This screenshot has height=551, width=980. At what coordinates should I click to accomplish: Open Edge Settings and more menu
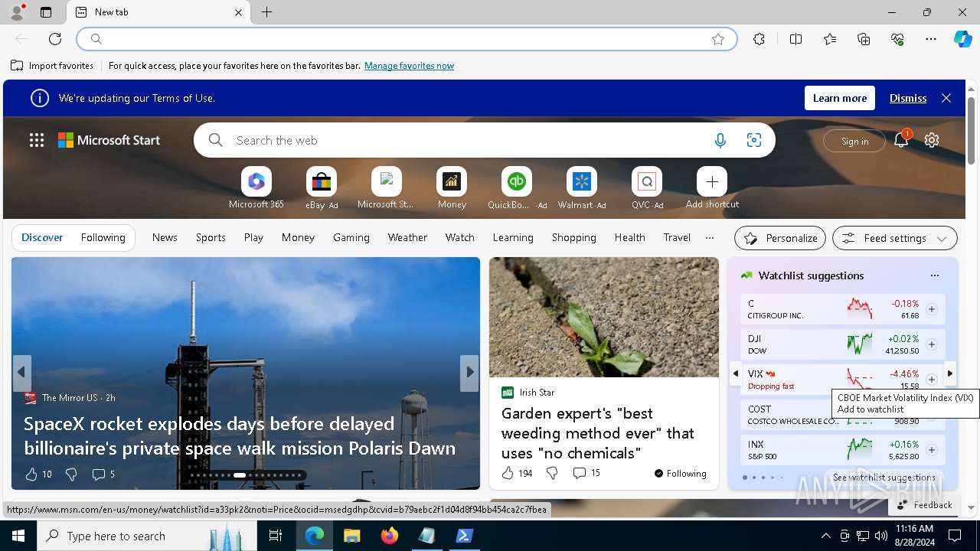point(931,39)
